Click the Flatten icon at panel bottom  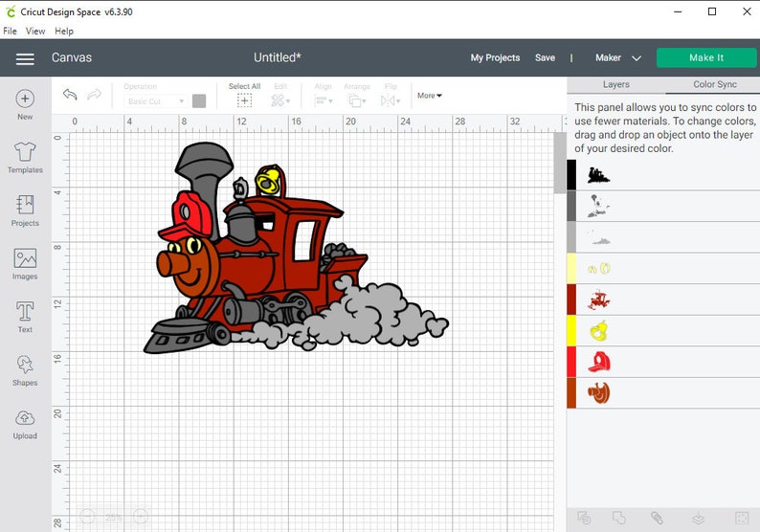(698, 519)
